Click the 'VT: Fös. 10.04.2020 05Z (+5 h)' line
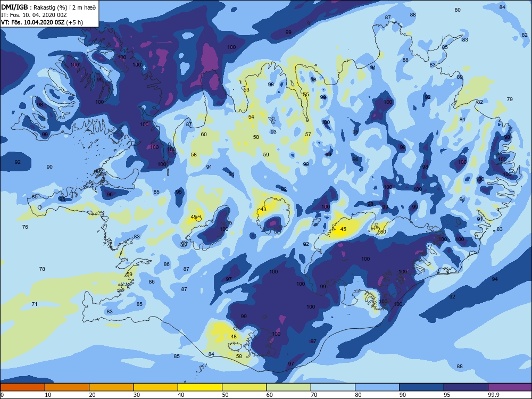The height and width of the screenshot is (399, 532). [42, 22]
